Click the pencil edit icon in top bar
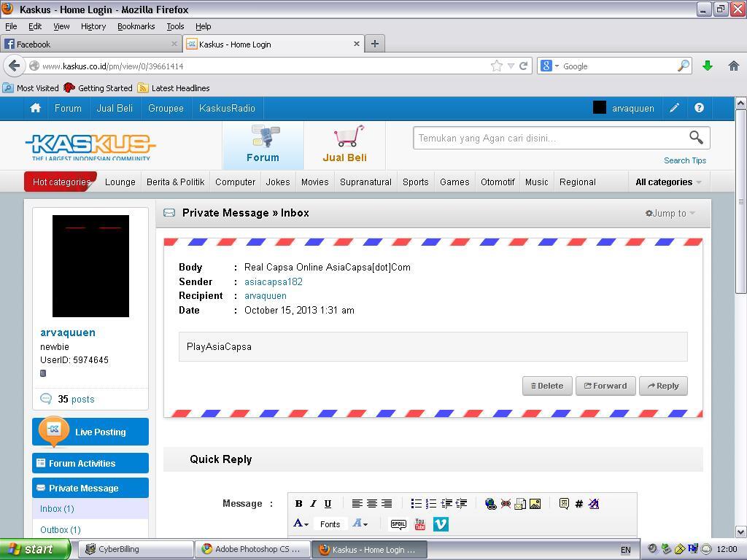The width and height of the screenshot is (747, 560). pos(674,108)
